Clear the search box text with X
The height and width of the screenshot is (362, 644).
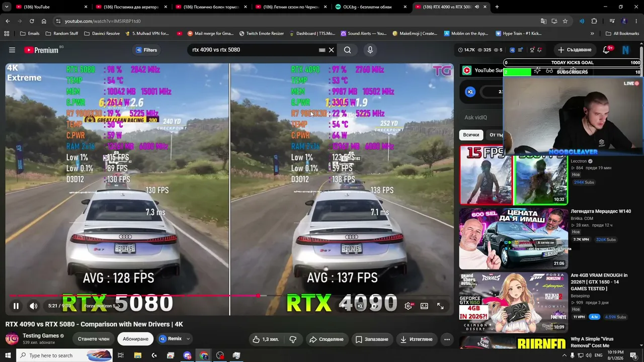(331, 50)
